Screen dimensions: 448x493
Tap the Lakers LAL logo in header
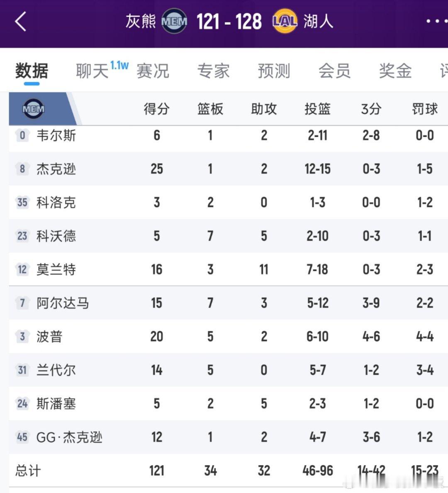point(285,21)
